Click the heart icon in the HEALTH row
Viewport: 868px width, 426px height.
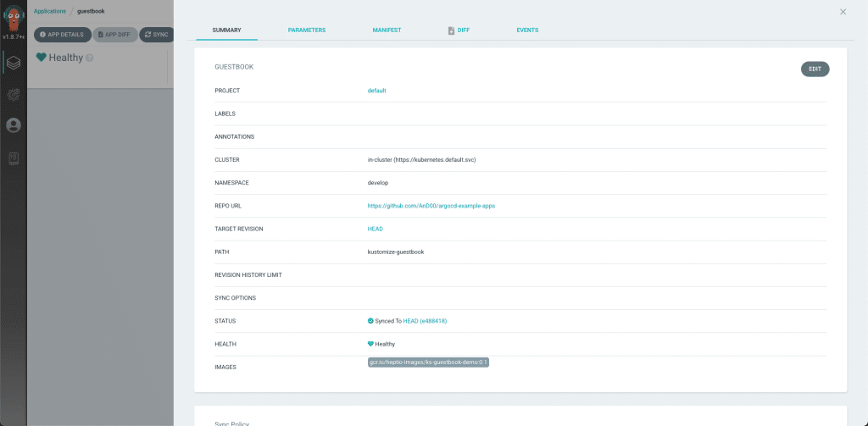click(371, 344)
